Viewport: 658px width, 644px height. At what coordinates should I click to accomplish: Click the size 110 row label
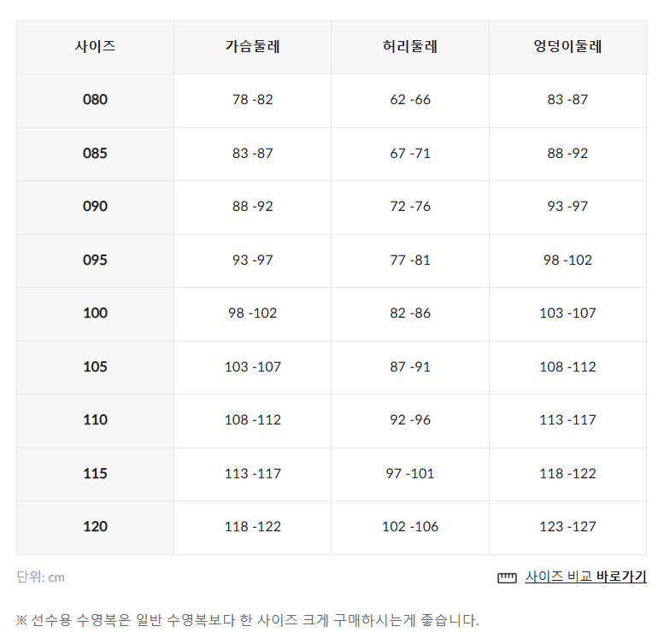point(95,420)
